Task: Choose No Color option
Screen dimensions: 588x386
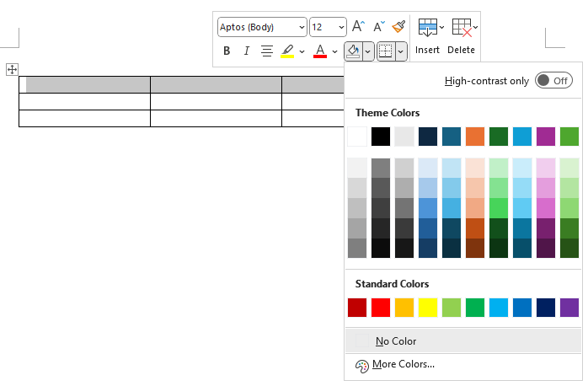Action: pyautogui.click(x=463, y=341)
